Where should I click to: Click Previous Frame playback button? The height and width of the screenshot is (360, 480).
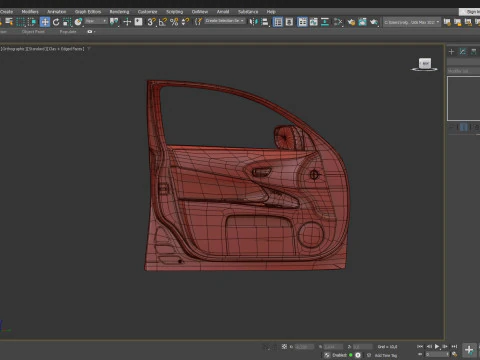pos(429,347)
